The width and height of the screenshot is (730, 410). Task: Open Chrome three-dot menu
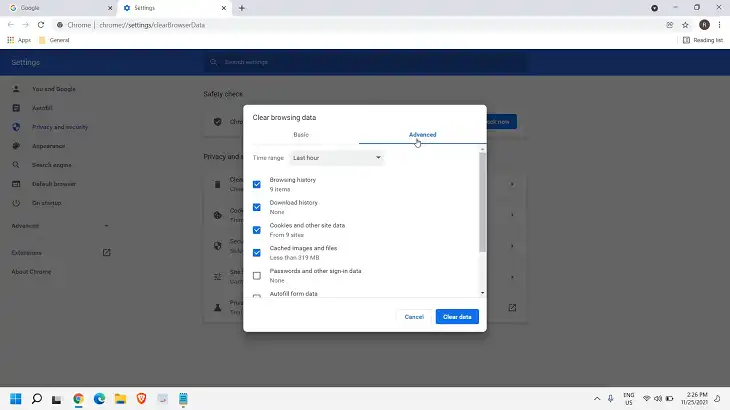(719, 25)
